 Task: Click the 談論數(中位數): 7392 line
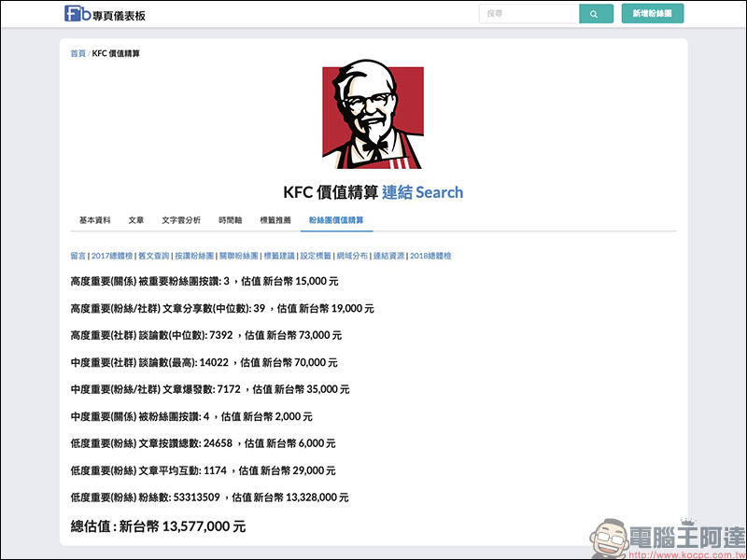click(x=206, y=335)
